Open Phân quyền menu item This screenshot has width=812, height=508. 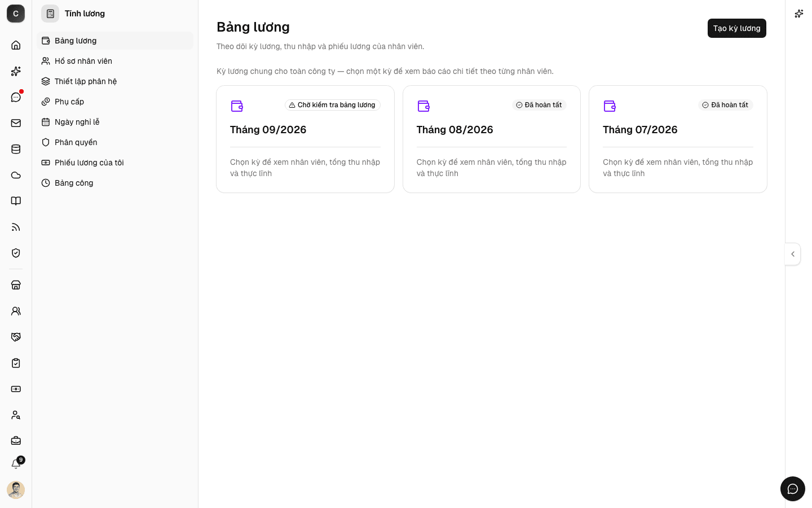click(x=115, y=142)
